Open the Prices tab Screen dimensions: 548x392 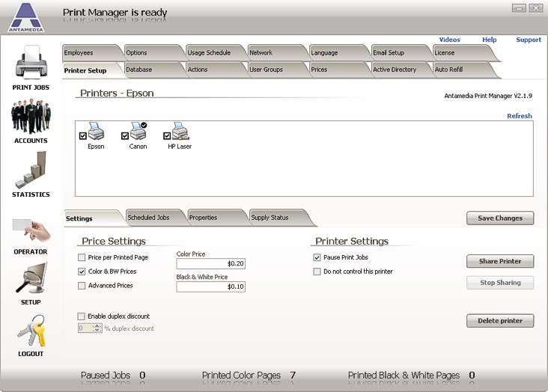(338, 70)
